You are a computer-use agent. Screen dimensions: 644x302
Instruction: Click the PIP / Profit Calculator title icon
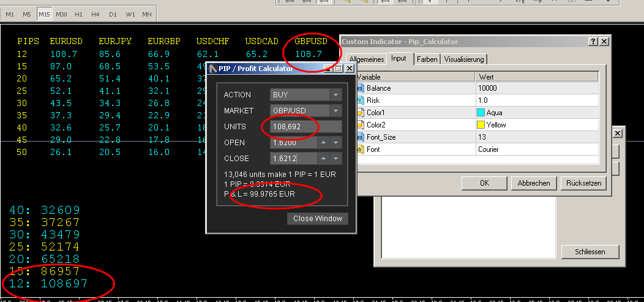tap(213, 69)
